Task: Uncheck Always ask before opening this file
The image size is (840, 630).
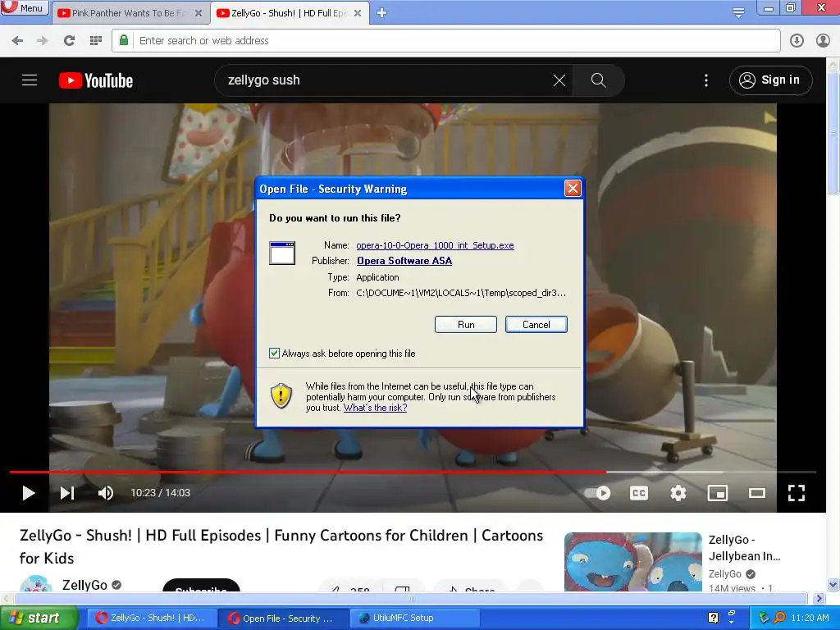Action: 274,354
